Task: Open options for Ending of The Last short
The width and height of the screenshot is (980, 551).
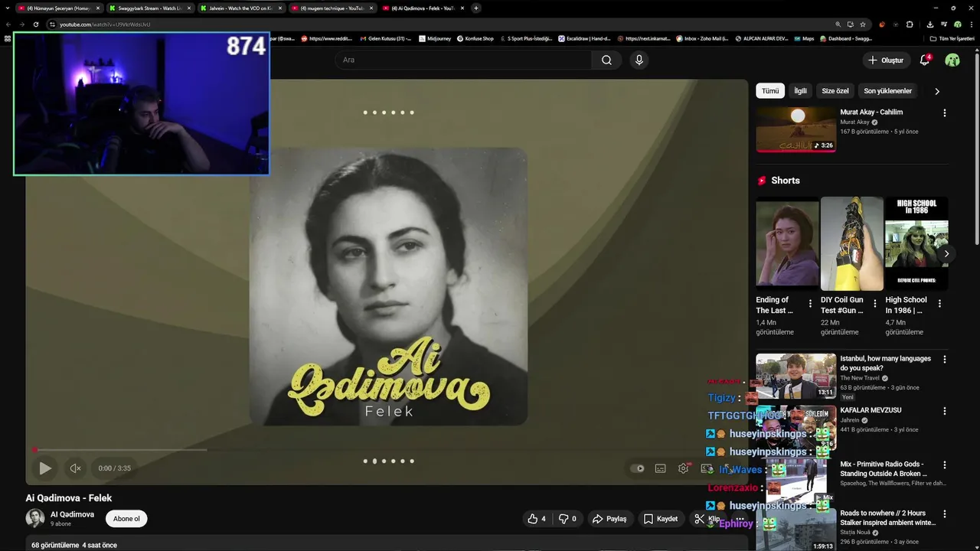Action: pos(810,304)
